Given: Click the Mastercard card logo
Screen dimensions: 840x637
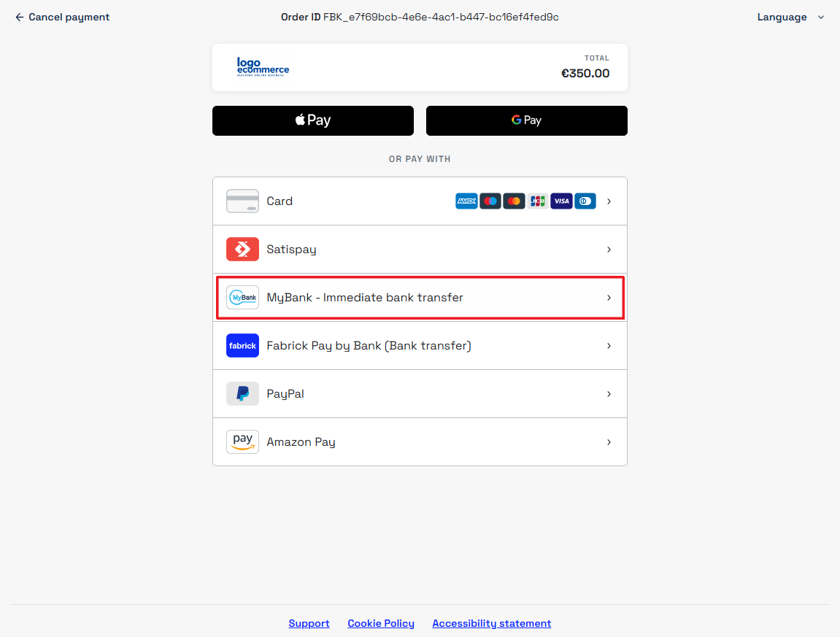Looking at the screenshot, I should tap(514, 201).
